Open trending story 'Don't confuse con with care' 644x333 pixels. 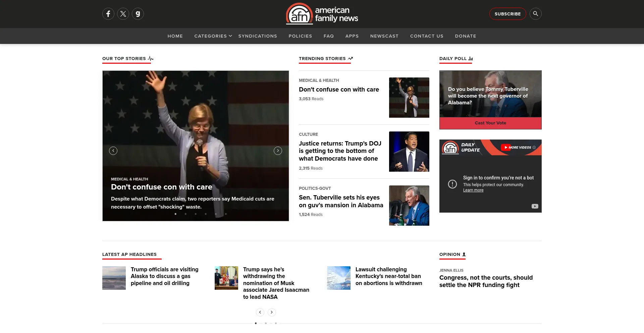tap(339, 90)
